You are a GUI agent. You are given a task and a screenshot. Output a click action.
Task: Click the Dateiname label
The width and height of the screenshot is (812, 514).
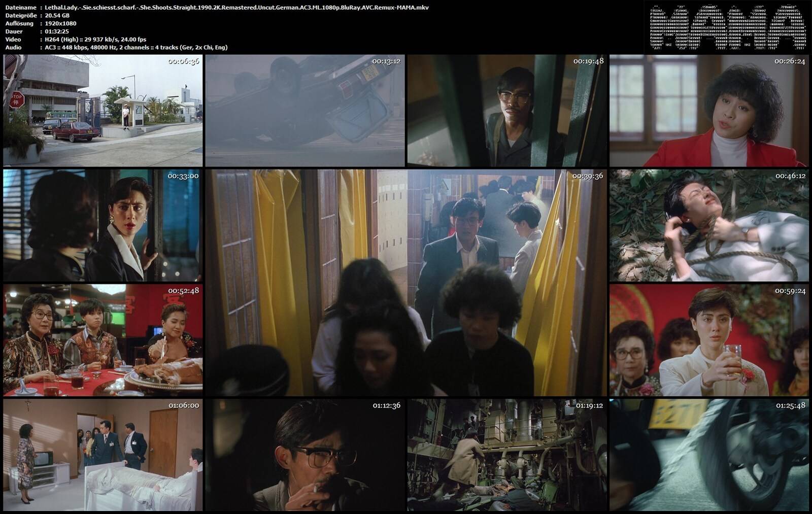[x=21, y=8]
